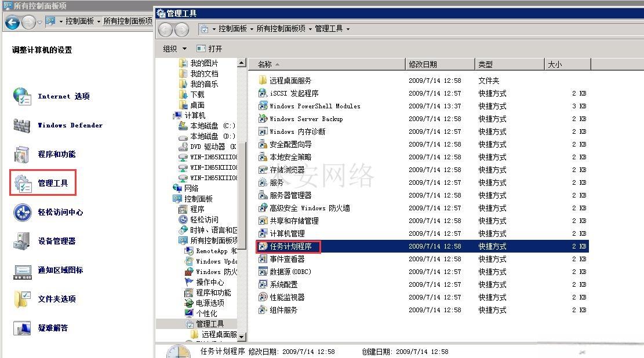Expand dropdown after 管理工具 in address bar
Image resolution: width=644 pixels, height=358 pixels.
348,29
